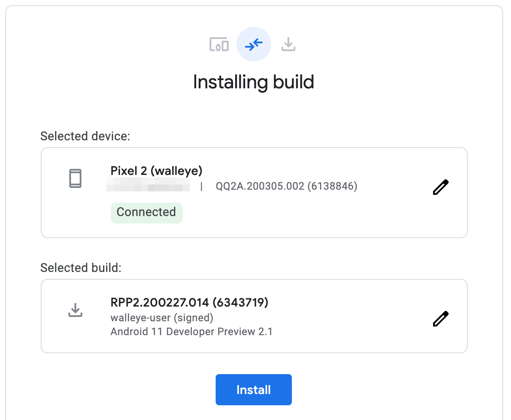Click the phone icon beside Pixel 2
The width and height of the screenshot is (511, 420).
coord(75,178)
